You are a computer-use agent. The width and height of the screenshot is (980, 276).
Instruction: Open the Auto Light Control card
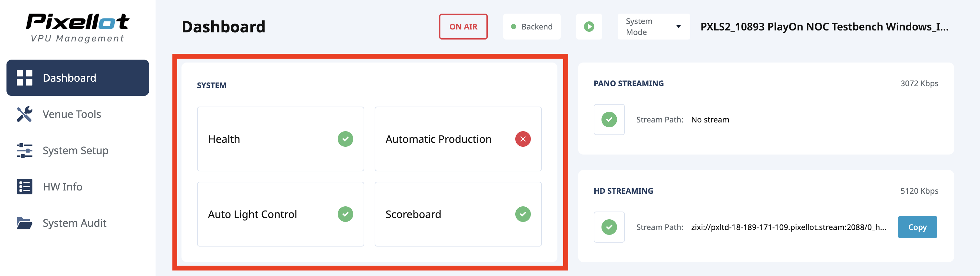280,214
